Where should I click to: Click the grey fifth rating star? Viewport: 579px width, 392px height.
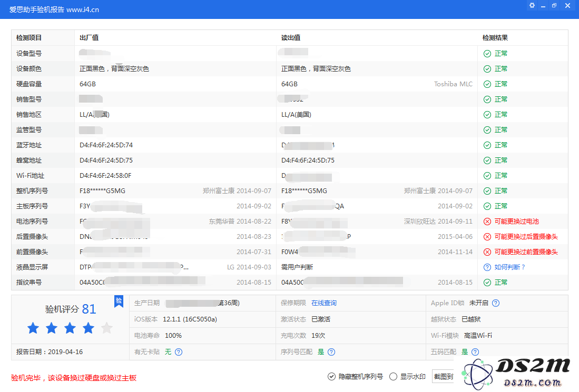[x=107, y=328]
